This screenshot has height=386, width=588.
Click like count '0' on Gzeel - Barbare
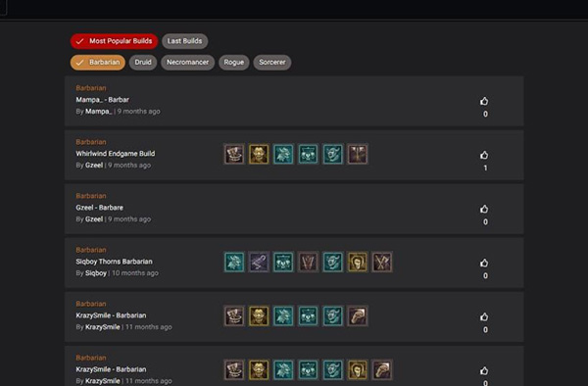point(485,221)
